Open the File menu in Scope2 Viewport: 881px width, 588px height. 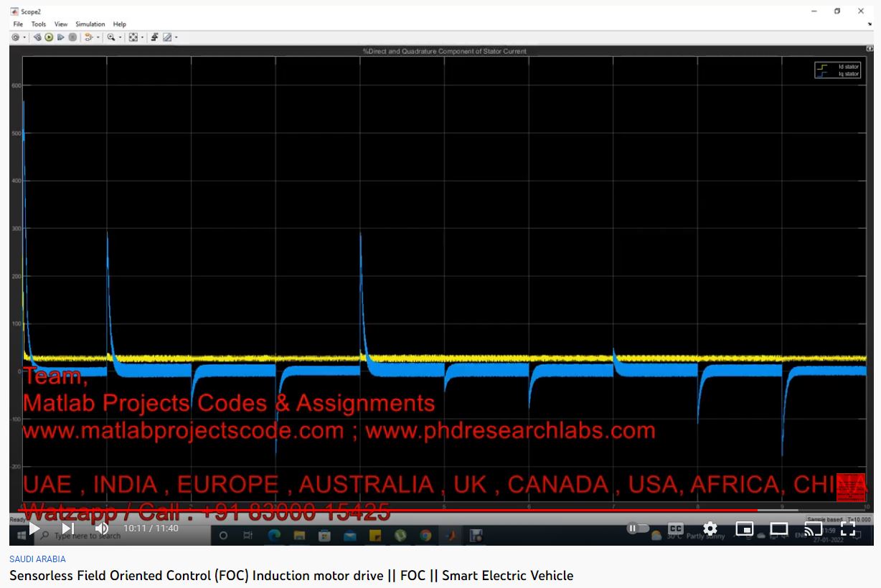tap(18, 24)
